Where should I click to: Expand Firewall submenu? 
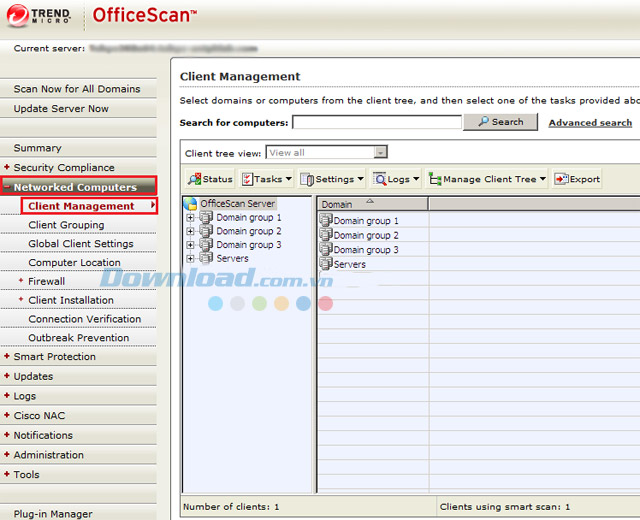21,280
